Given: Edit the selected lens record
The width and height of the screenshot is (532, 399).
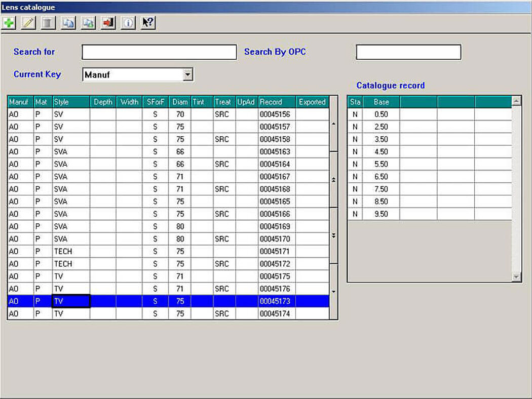Looking at the screenshot, I should tap(28, 23).
